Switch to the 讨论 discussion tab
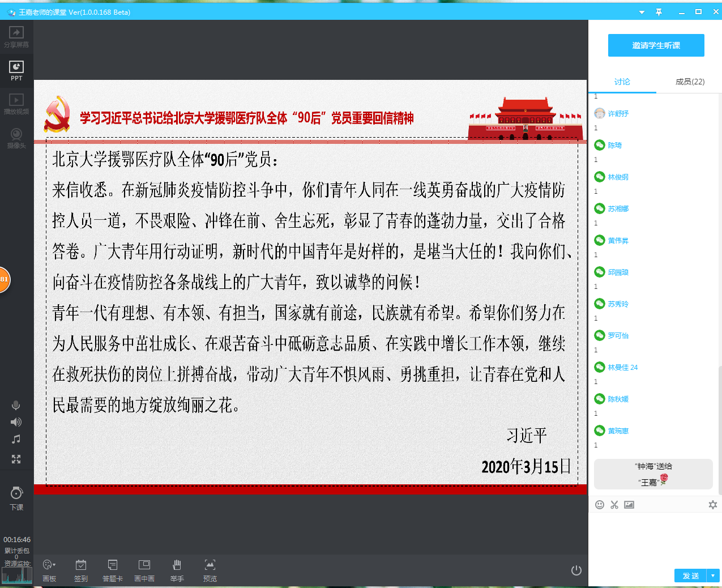Viewport: 722px width, 588px height. click(622, 82)
